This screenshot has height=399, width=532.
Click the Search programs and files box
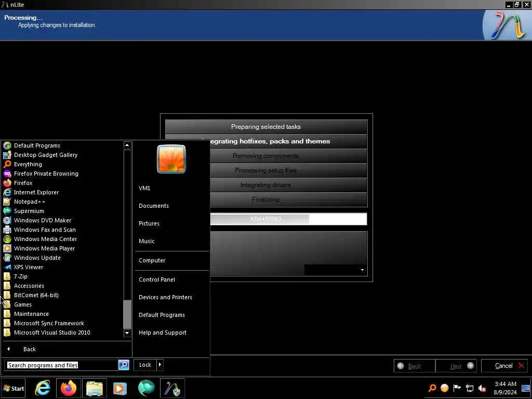61,365
